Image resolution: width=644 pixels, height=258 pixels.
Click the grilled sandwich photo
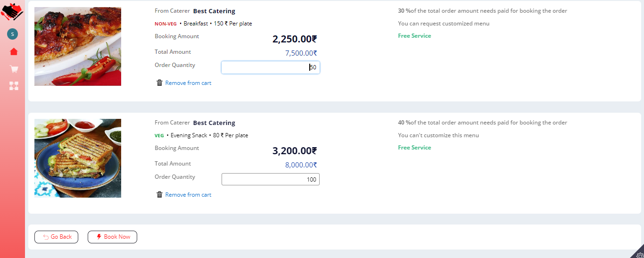tap(78, 158)
